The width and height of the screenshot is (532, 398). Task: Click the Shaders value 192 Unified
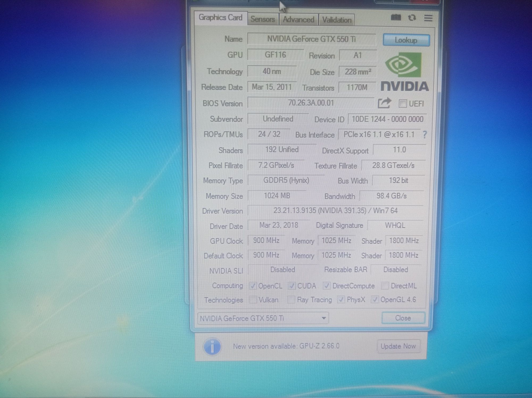pyautogui.click(x=282, y=150)
